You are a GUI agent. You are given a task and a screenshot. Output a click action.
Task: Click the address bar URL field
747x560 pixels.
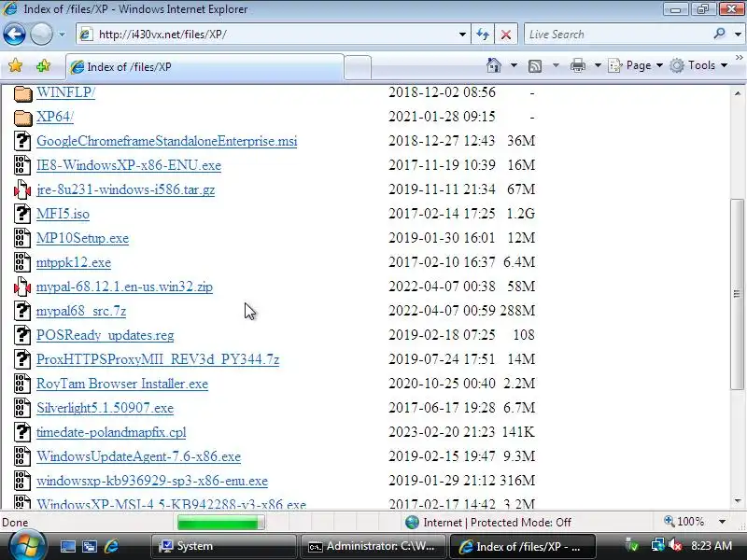pyautogui.click(x=271, y=35)
